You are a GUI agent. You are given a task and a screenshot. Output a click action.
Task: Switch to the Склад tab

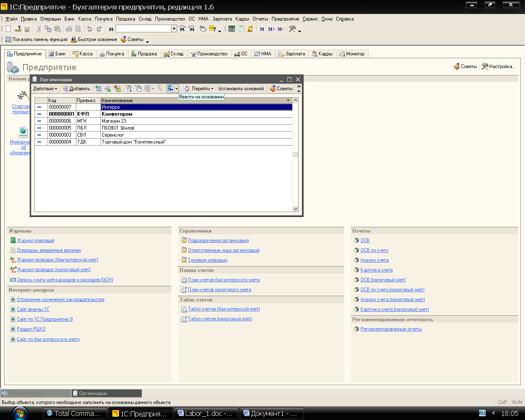[173, 54]
